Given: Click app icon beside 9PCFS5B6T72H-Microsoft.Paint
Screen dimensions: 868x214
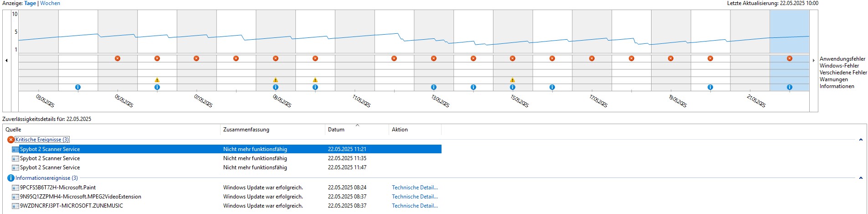Looking at the screenshot, I should point(15,188).
